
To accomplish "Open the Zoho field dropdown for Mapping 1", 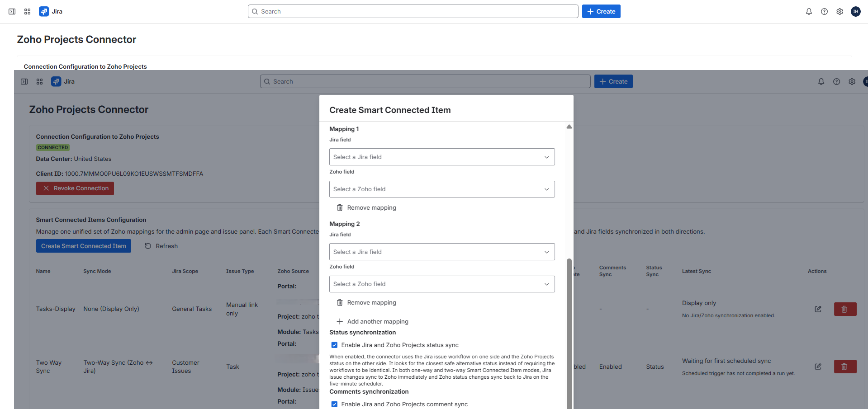I will coord(441,189).
